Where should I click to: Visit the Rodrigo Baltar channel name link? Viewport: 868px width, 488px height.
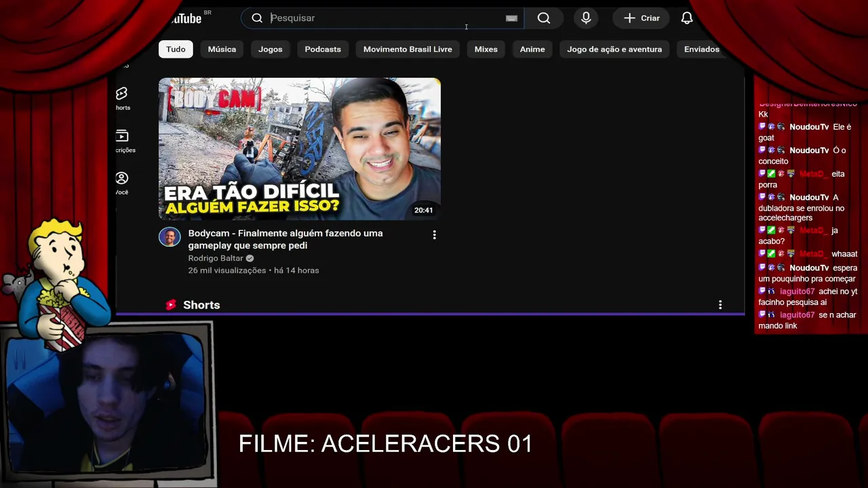(216, 258)
